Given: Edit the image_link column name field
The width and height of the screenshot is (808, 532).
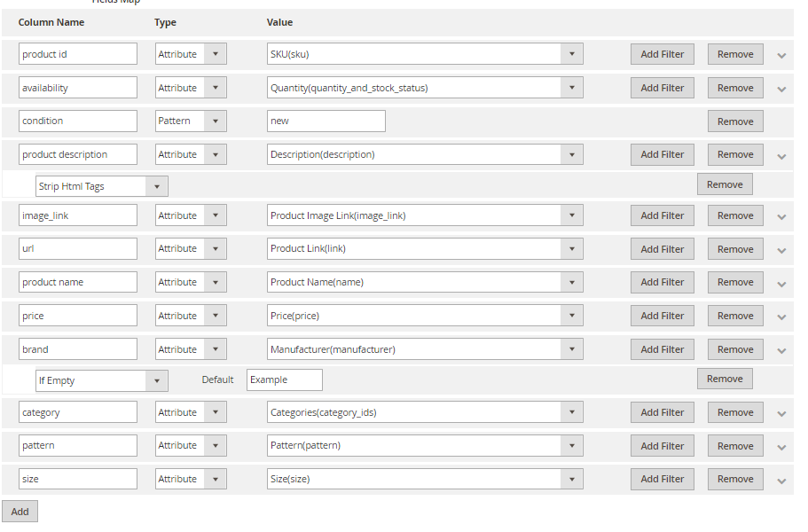Looking at the screenshot, I should click(x=78, y=215).
